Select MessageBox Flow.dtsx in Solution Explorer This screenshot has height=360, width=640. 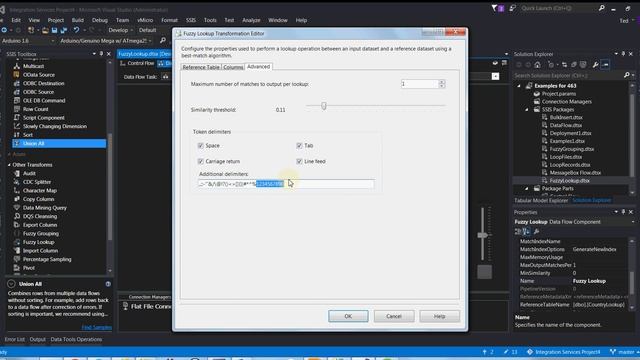point(575,173)
